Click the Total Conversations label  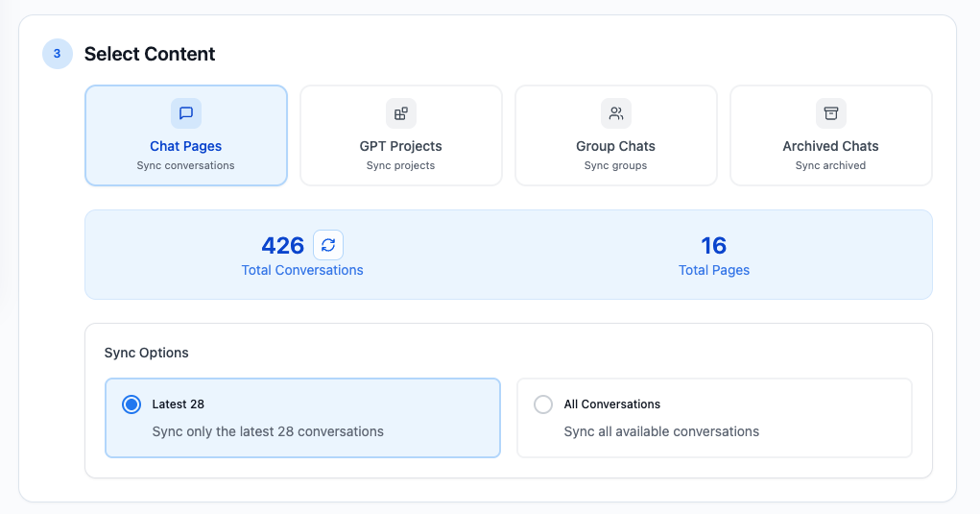302,270
